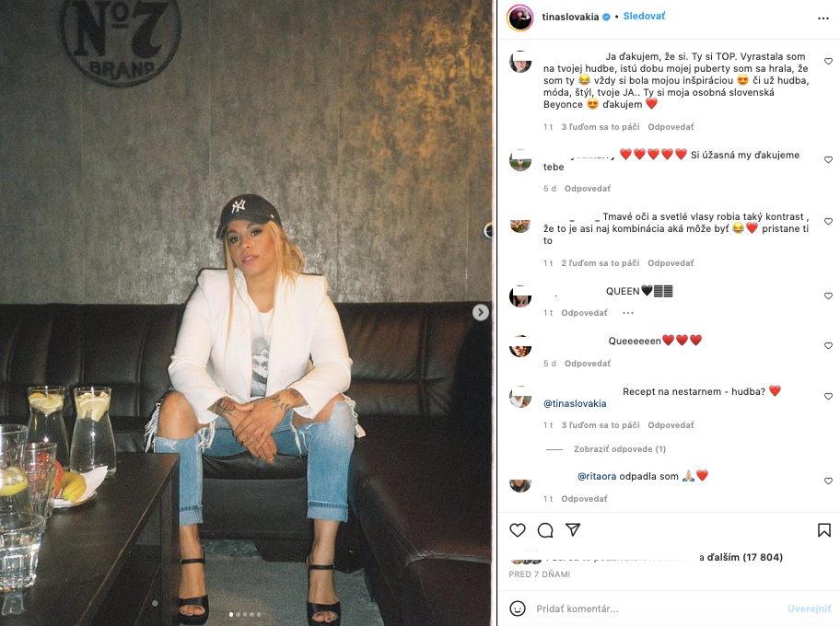Like the QUEEN comment
Image resolution: width=840 pixels, height=626 pixels.
pos(828,296)
